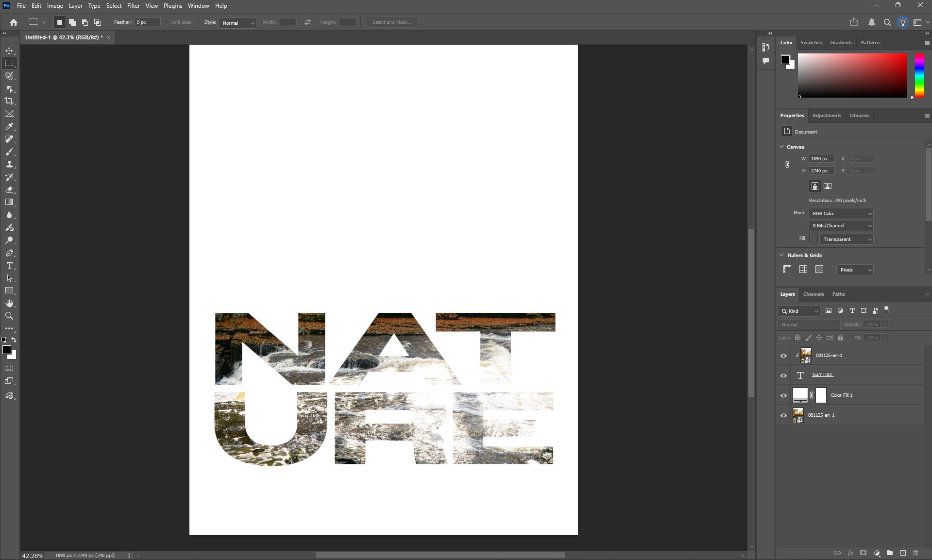The width and height of the screenshot is (932, 560).
Task: Open the Style dropdown in options bar
Action: click(237, 23)
